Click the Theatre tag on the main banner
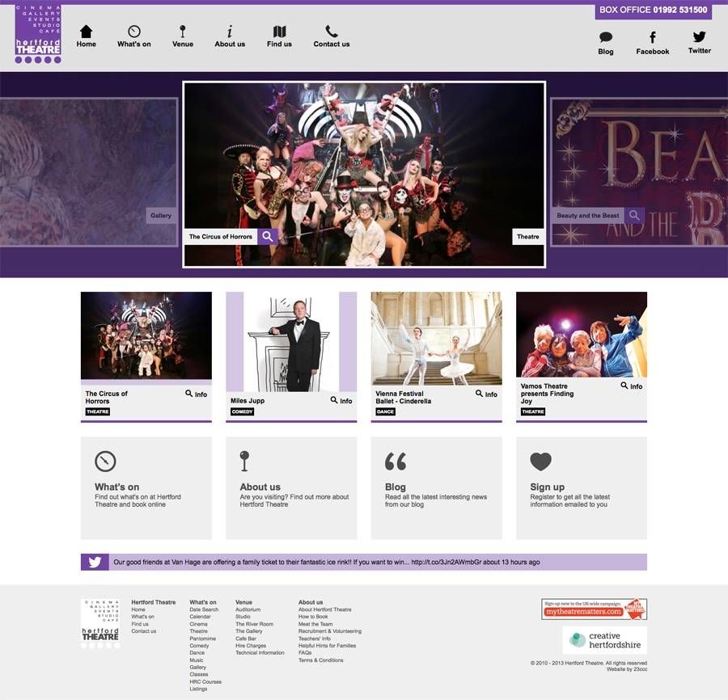Viewport: 728px width, 700px height. [528, 237]
